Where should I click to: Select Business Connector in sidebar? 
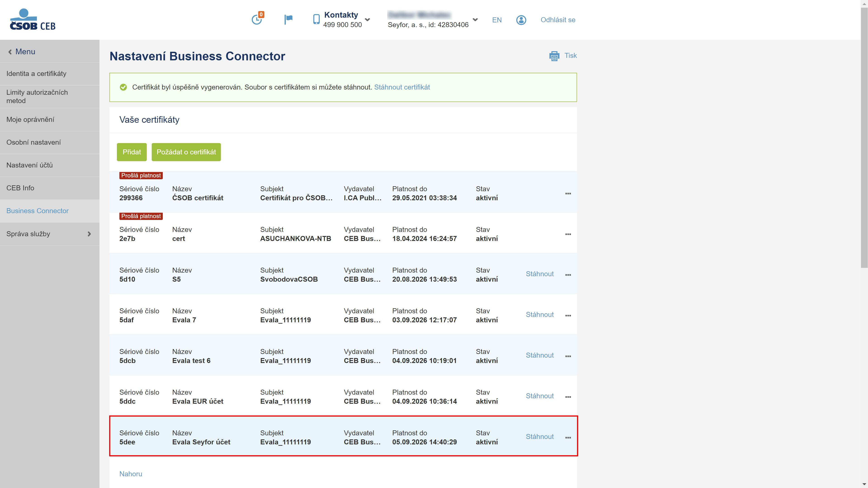(x=50, y=211)
